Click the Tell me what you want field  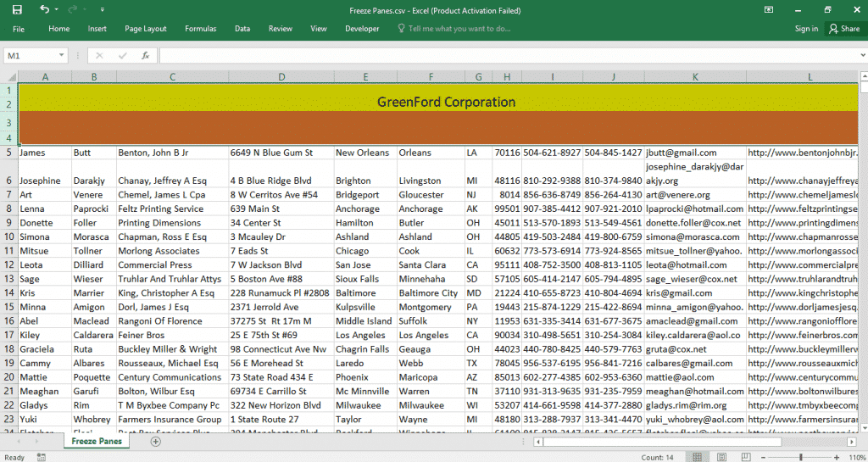point(459,29)
